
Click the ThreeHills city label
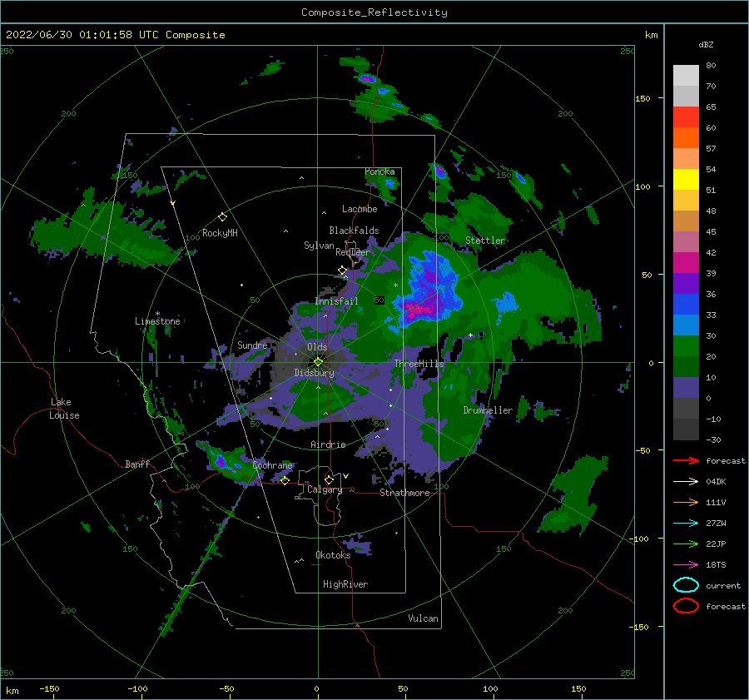[419, 364]
